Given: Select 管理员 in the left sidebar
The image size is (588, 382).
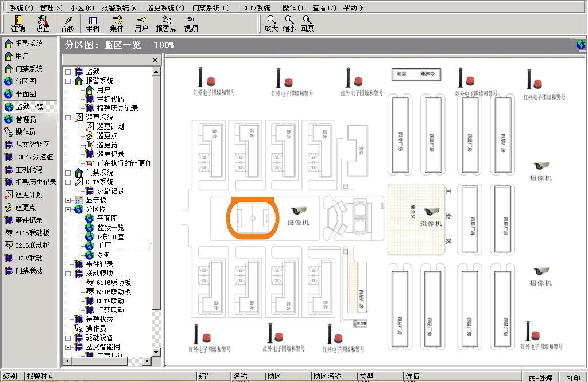Looking at the screenshot, I should click(25, 119).
